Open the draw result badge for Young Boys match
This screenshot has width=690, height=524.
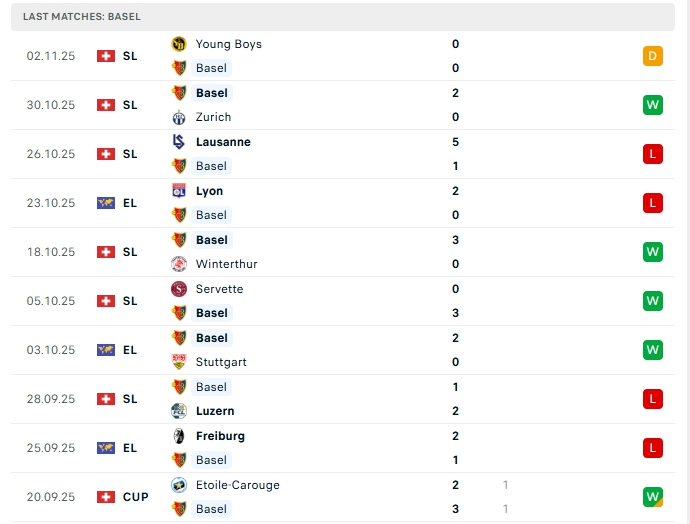tap(653, 56)
